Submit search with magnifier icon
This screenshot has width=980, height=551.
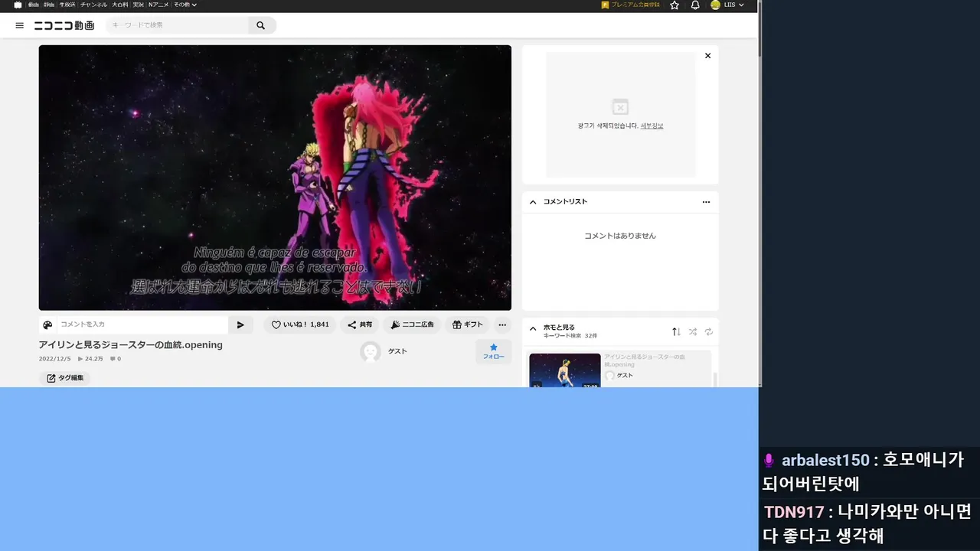click(261, 25)
